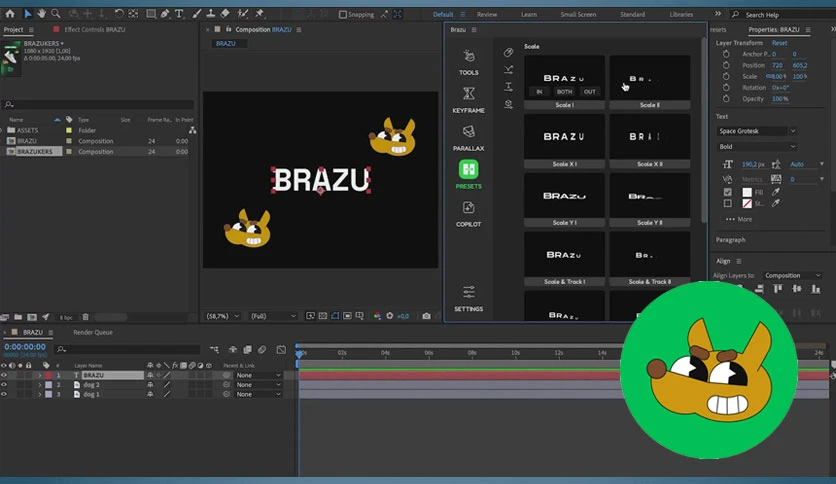
Task: Click Reset in Layer Transform
Action: click(779, 43)
